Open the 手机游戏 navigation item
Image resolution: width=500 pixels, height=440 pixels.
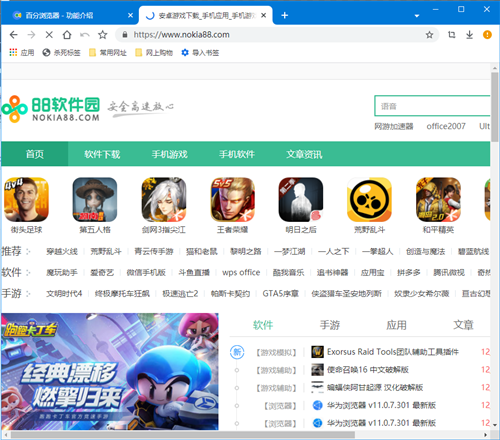click(169, 154)
